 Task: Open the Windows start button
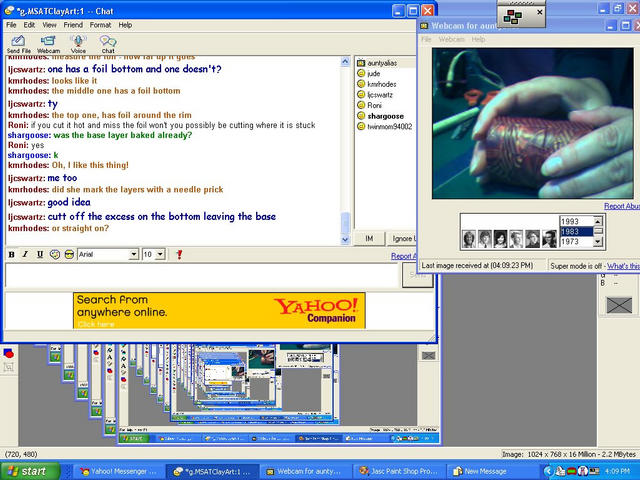tap(29, 471)
